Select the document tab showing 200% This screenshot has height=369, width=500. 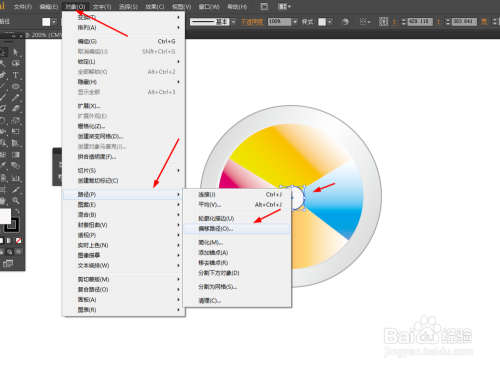pyautogui.click(x=43, y=35)
